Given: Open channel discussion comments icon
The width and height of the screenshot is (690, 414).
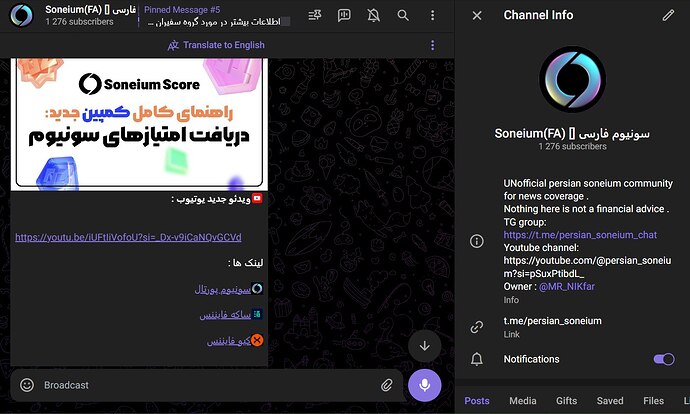Looking at the screenshot, I should [x=344, y=15].
